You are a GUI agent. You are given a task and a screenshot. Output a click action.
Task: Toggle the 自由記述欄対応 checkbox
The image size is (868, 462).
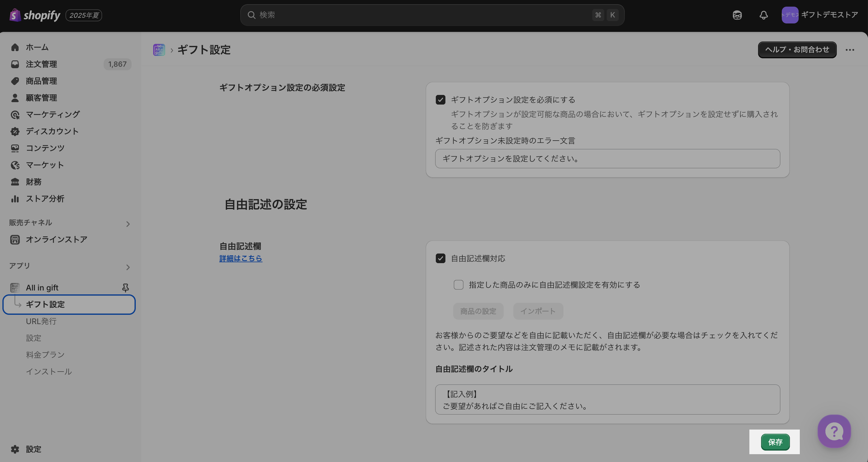coord(440,259)
